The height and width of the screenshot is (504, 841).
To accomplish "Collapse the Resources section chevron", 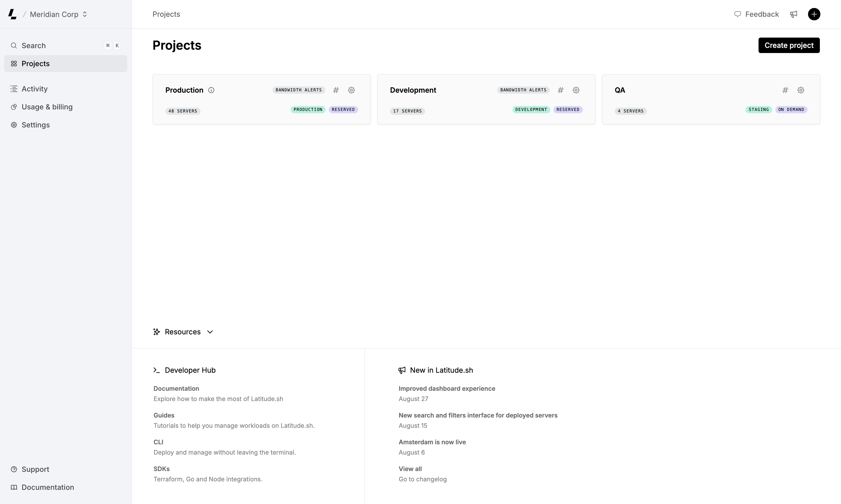I will tap(210, 332).
